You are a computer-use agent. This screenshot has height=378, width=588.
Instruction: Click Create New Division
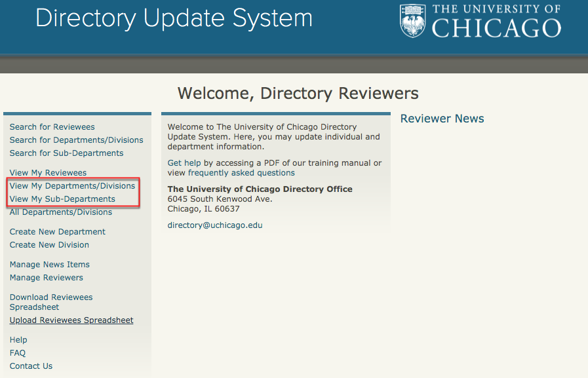click(x=49, y=245)
